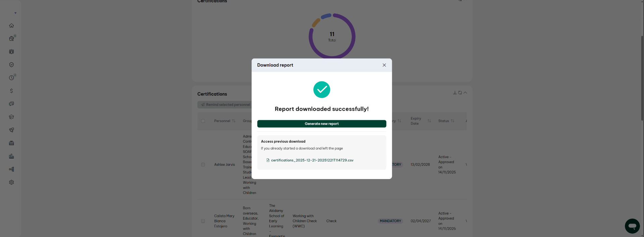Open the shield check compliance icon
The width and height of the screenshot is (644, 237).
[11, 65]
